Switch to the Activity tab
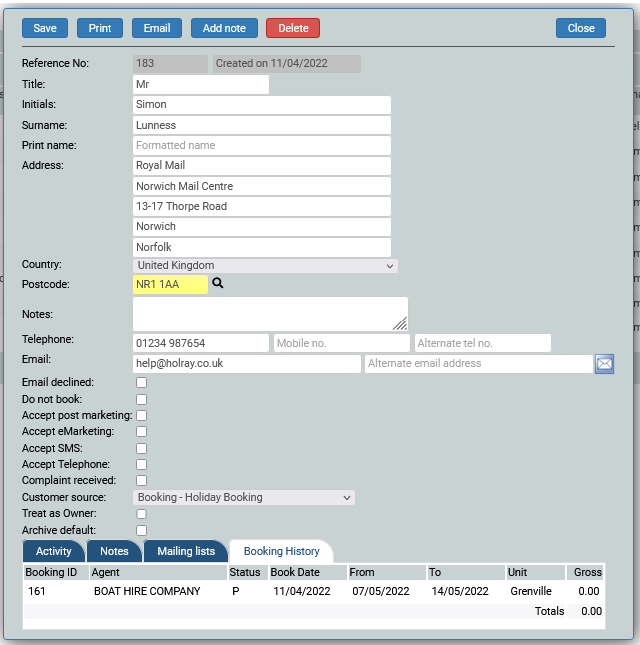Viewport: 640px width, 645px height. pyautogui.click(x=54, y=551)
